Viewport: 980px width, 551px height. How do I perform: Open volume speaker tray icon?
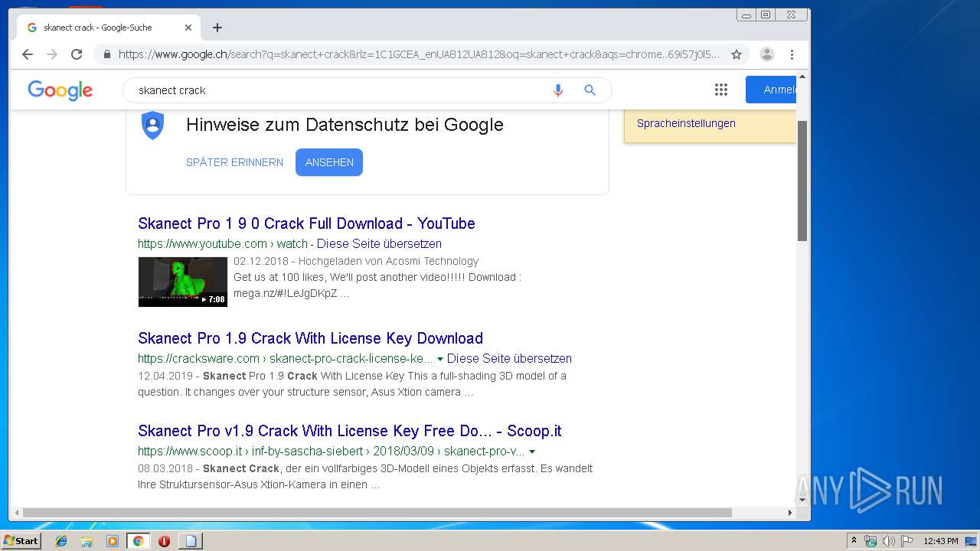pos(889,541)
